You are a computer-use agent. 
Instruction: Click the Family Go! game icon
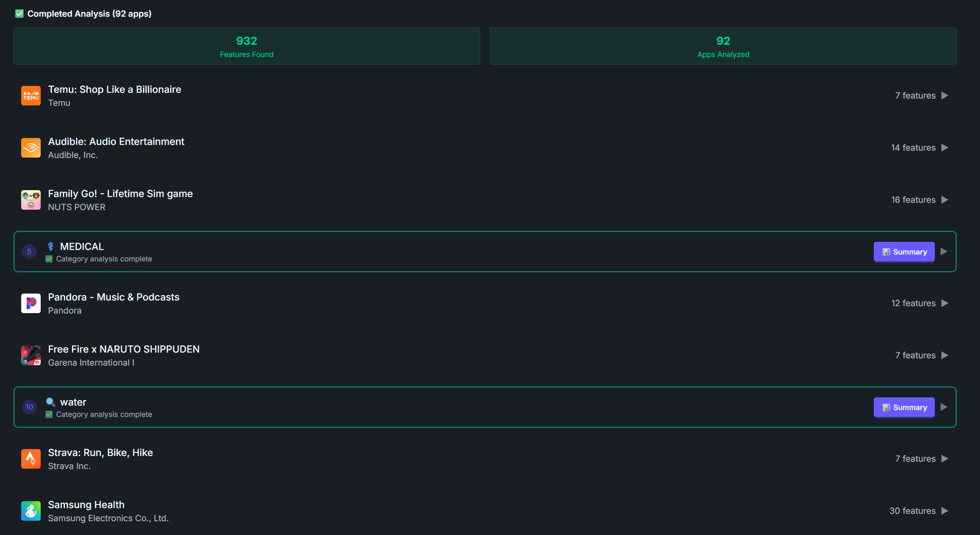(x=31, y=200)
